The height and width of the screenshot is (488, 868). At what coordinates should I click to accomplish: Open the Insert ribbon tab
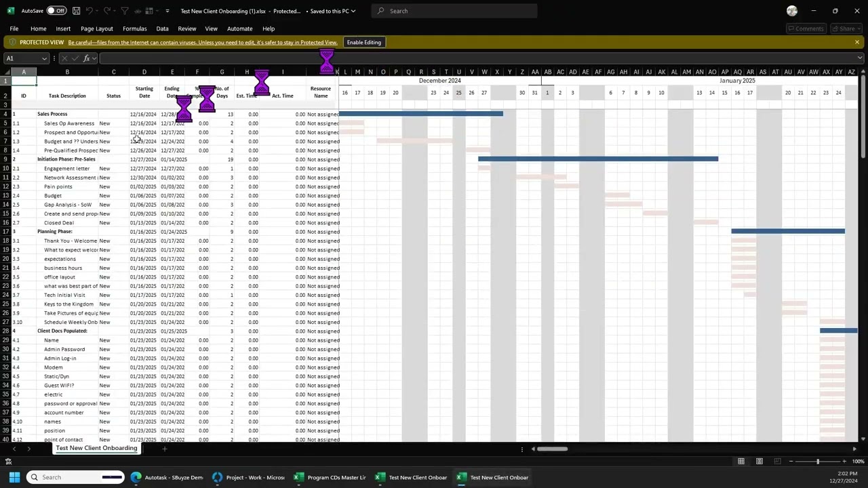63,28
